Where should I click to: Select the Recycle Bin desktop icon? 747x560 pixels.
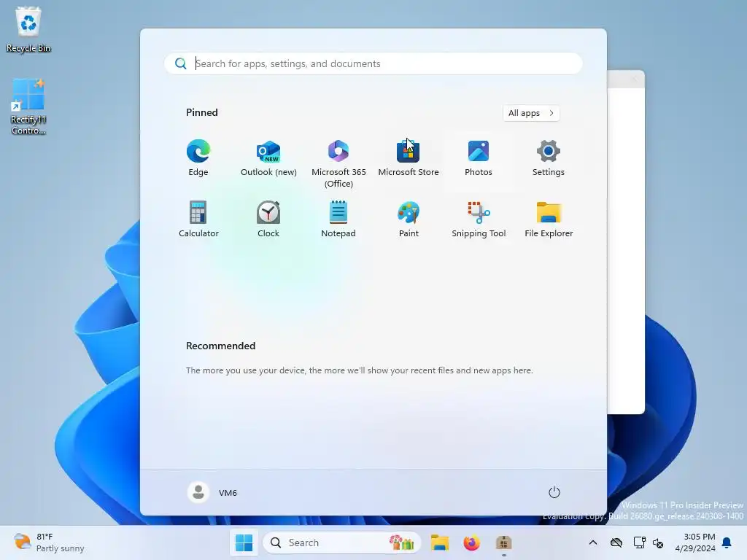tap(28, 29)
